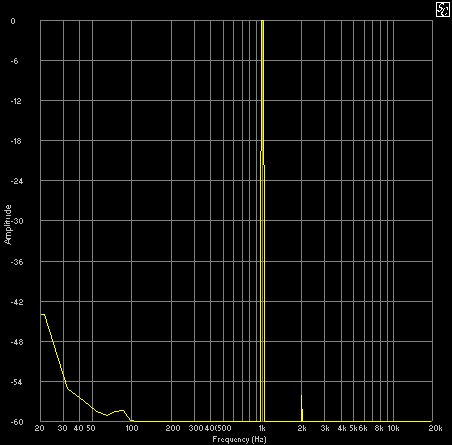Click the '100' frequency axis label
Viewport: 452px width, 445px height.
pyautogui.click(x=132, y=428)
